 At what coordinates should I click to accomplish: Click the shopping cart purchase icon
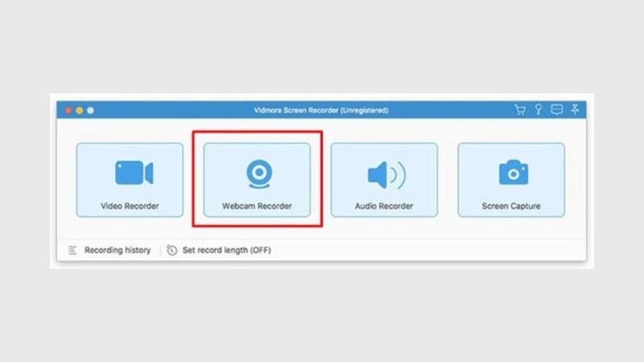[x=520, y=109]
